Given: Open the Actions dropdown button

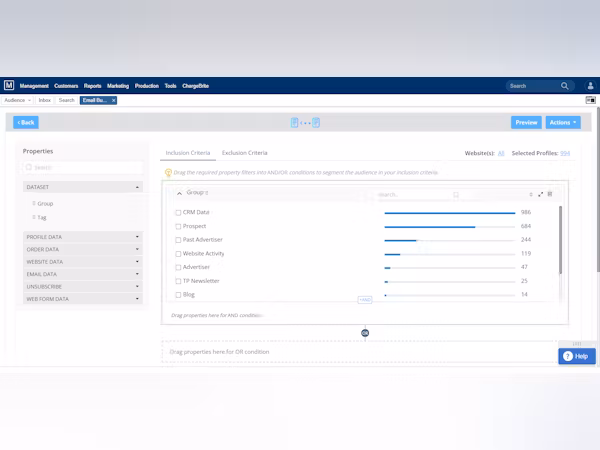Looking at the screenshot, I should coord(563,122).
